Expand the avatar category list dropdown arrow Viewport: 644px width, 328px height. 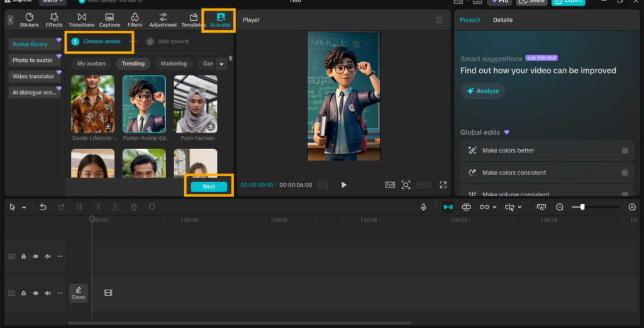point(221,64)
